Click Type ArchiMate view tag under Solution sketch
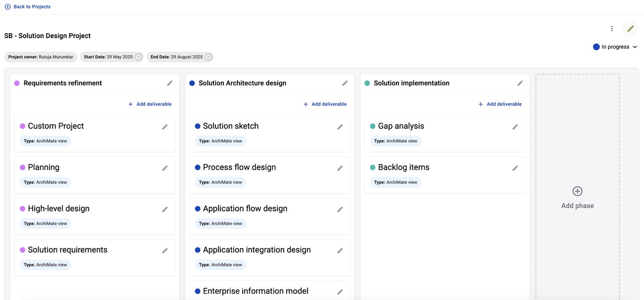 [x=220, y=141]
